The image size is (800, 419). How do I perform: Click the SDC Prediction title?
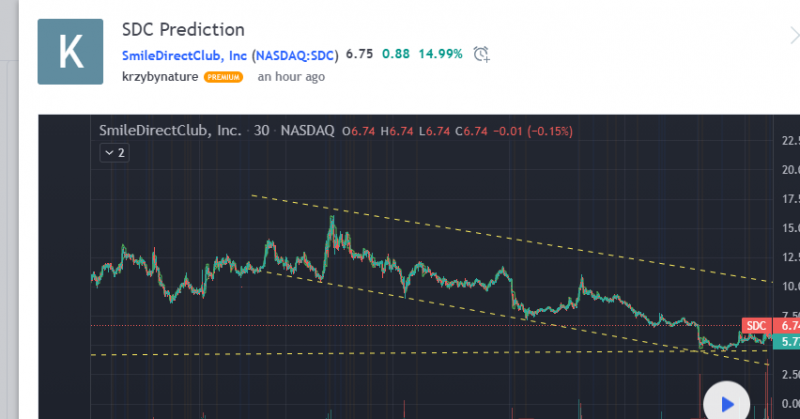point(183,30)
